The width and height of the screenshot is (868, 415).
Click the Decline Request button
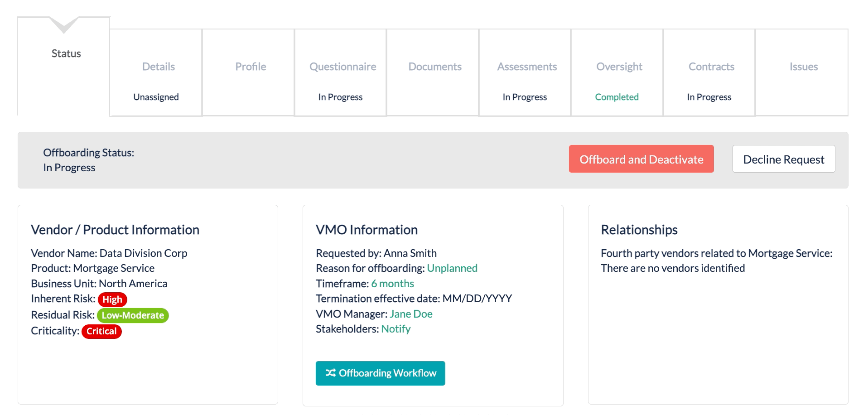click(783, 159)
